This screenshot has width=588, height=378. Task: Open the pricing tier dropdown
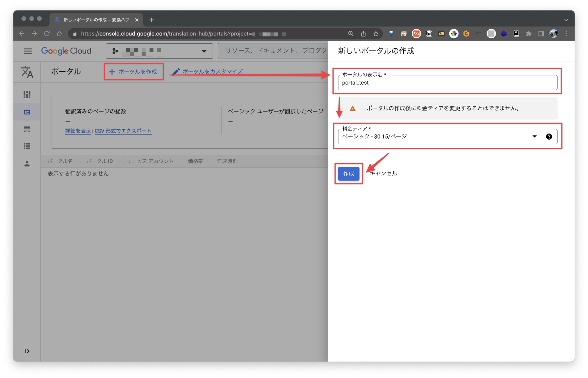point(534,136)
